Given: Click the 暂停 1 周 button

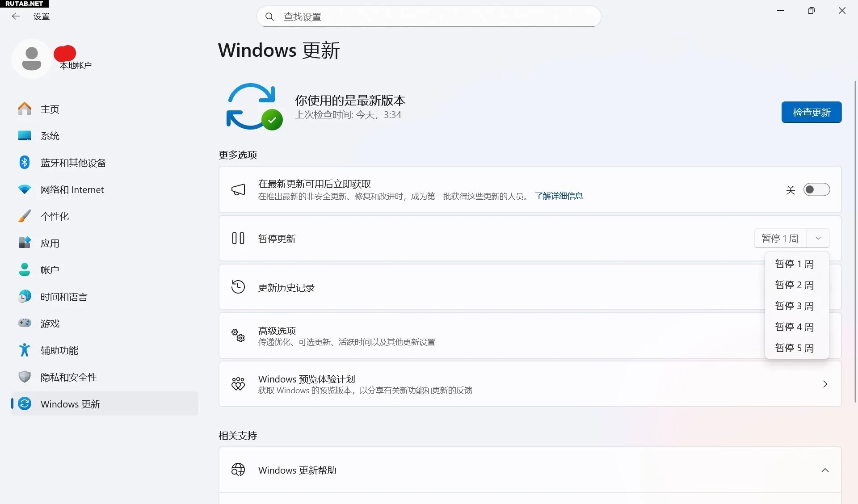Looking at the screenshot, I should (780, 239).
